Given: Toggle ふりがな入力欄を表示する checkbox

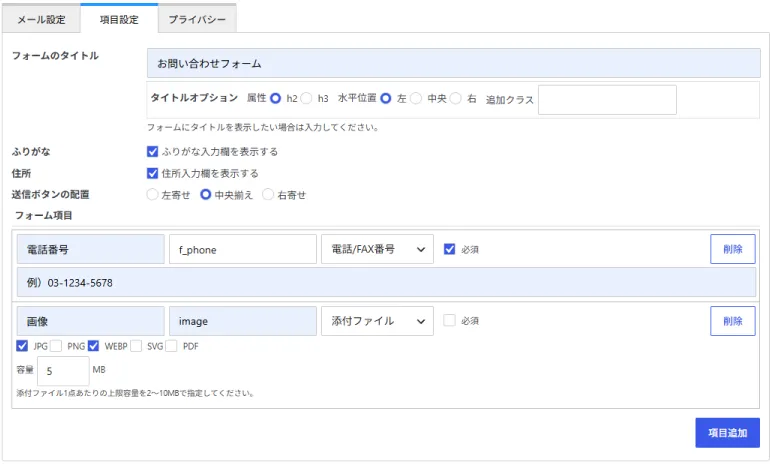Looking at the screenshot, I should click(152, 151).
